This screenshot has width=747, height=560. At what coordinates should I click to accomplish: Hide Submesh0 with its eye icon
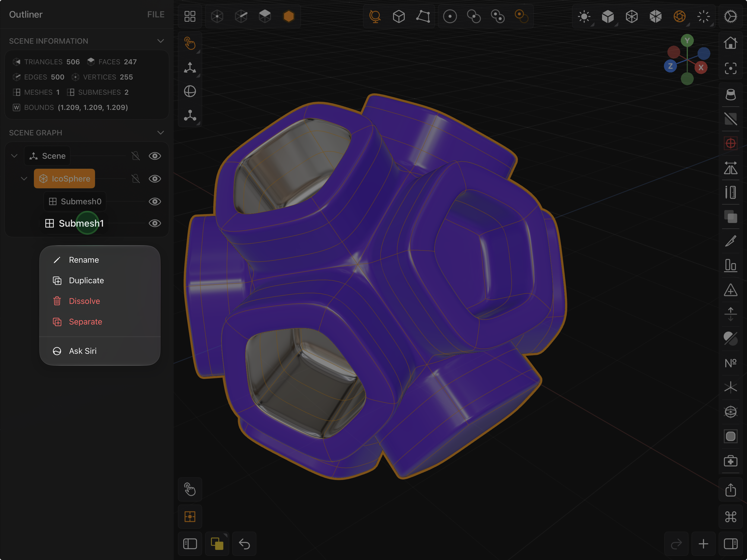(155, 202)
